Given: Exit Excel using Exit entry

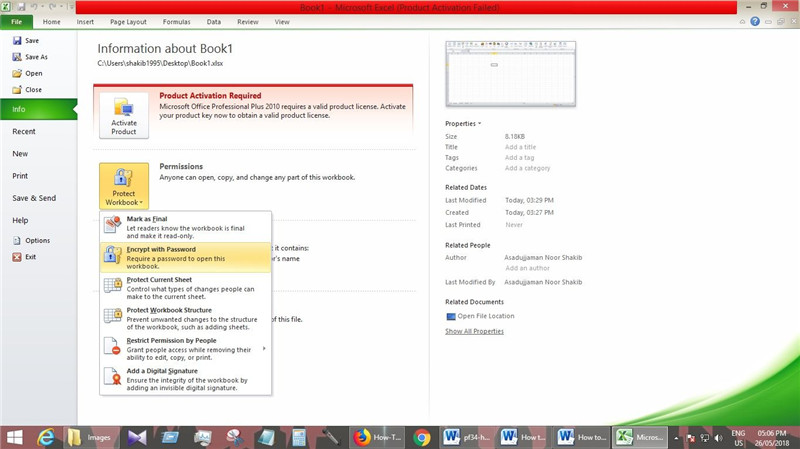Looking at the screenshot, I should click(24, 257).
